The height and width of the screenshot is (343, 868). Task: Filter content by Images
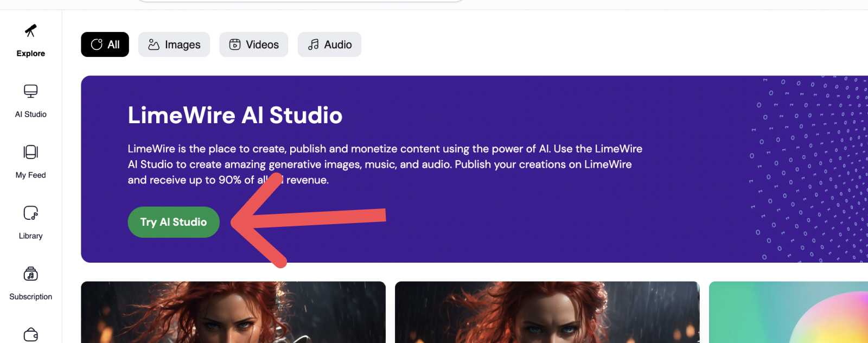pos(174,45)
